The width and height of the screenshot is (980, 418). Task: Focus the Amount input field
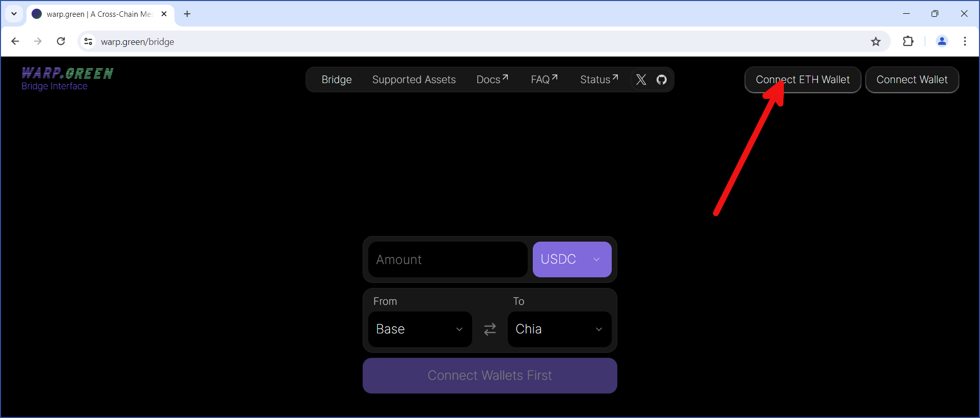(448, 259)
